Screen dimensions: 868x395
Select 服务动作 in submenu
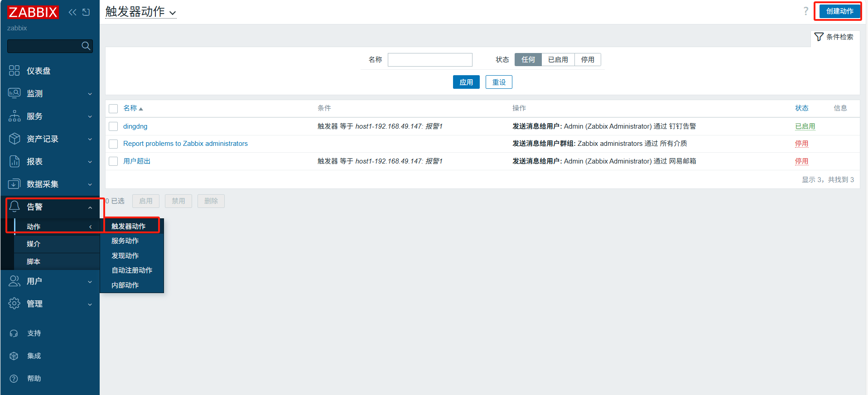point(125,241)
